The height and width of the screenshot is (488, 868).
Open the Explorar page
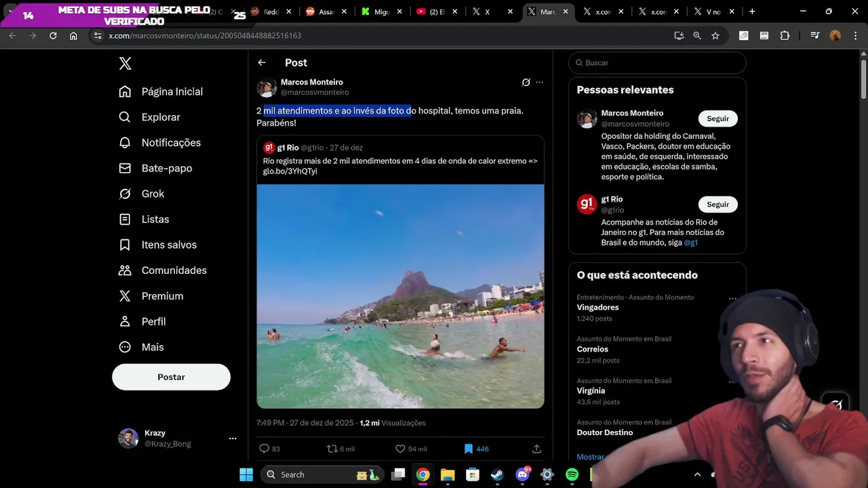pyautogui.click(x=149, y=117)
